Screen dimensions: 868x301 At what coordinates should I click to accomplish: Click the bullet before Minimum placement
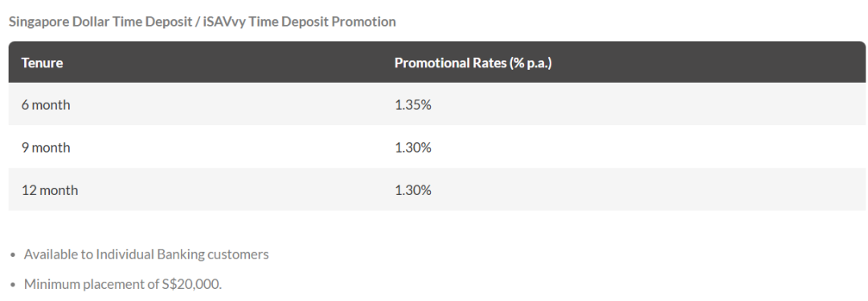14,286
